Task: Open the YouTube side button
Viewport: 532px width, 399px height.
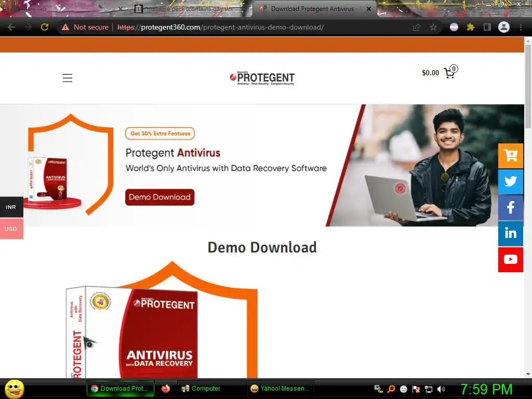Action: [511, 260]
